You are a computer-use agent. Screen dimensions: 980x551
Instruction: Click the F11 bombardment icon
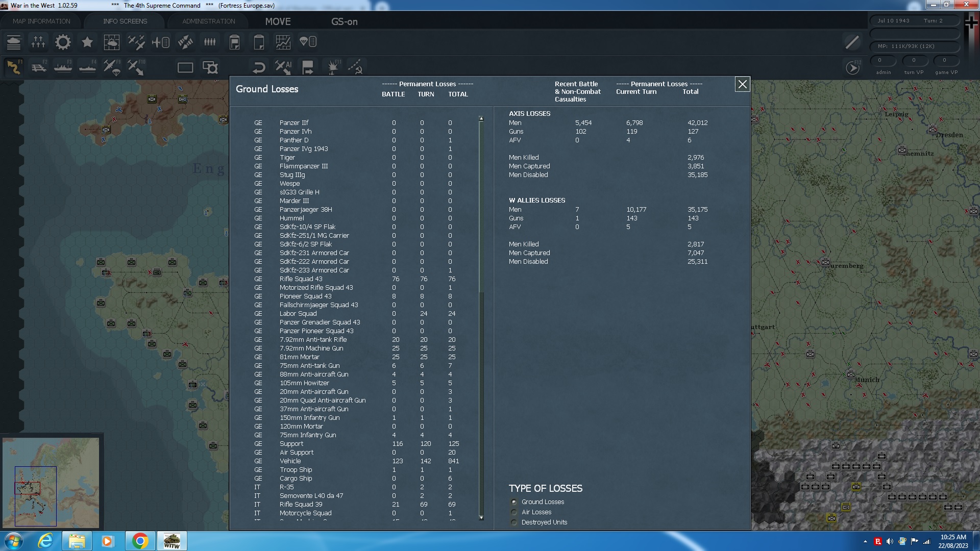pyautogui.click(x=332, y=67)
